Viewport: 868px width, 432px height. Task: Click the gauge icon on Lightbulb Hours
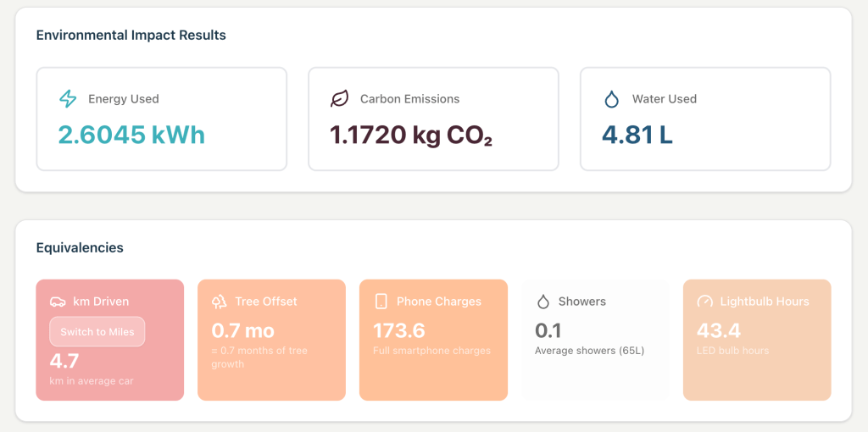point(705,302)
